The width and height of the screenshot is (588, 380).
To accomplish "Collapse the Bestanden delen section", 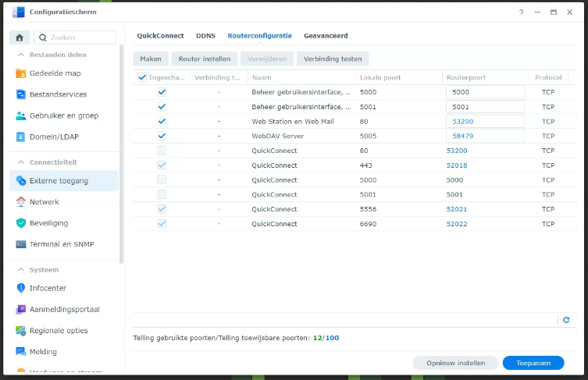I will coord(21,55).
